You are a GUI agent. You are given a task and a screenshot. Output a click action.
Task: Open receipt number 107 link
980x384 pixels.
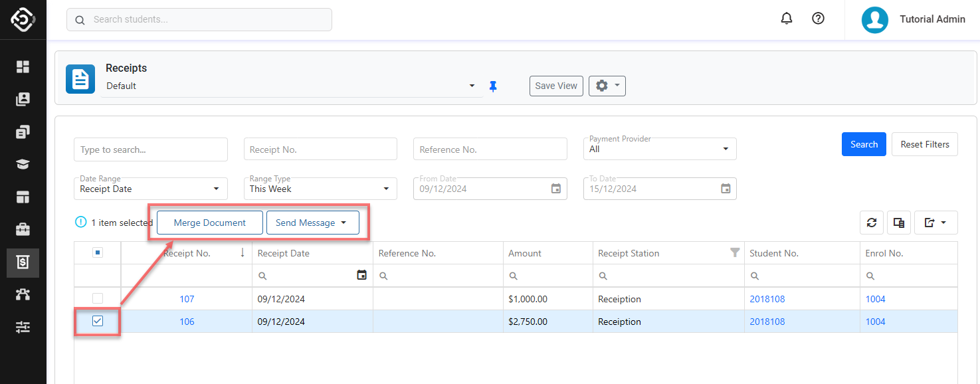point(187,299)
